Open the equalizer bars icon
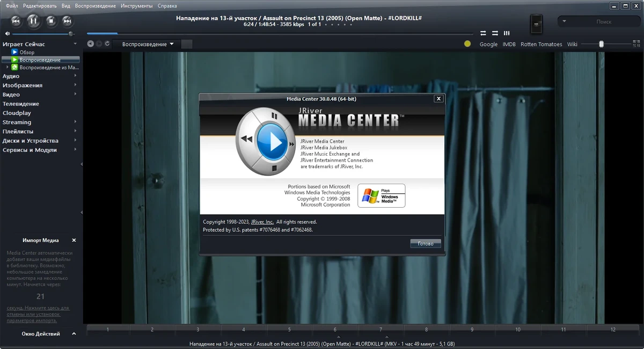Image resolution: width=644 pixels, height=349 pixels. click(x=507, y=33)
